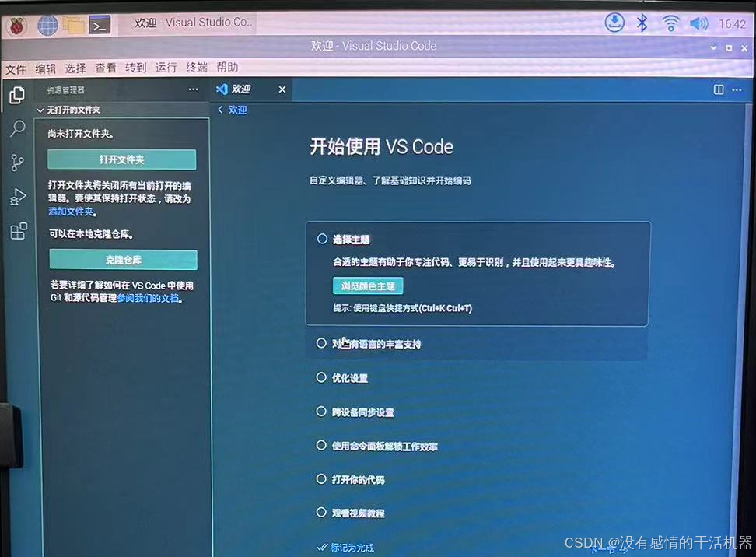
Task: Close the VS Code window
Action: 744,48
